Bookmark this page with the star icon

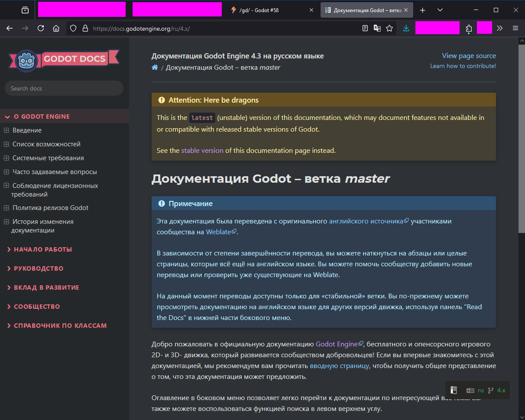389,28
